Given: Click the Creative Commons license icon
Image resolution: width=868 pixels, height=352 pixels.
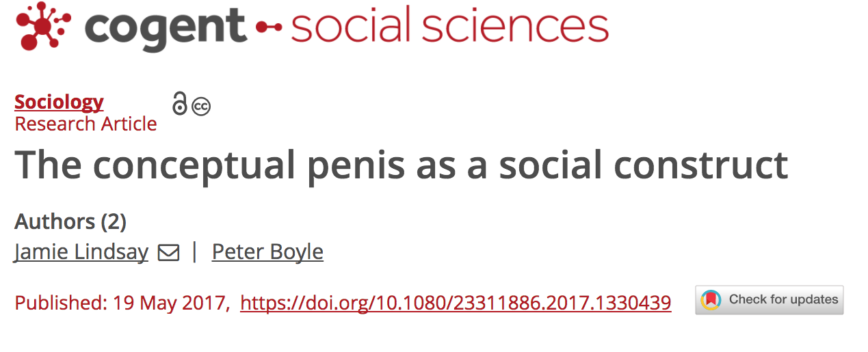Looking at the screenshot, I should (x=201, y=107).
